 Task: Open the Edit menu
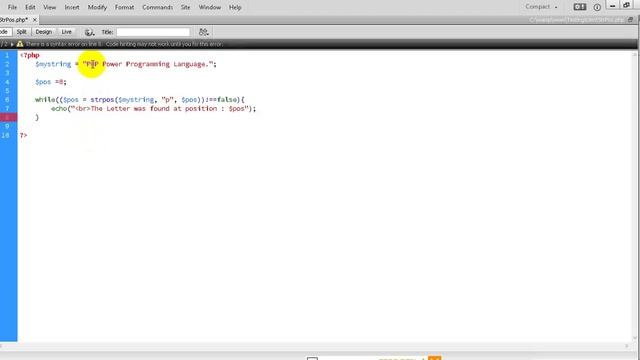(x=30, y=7)
